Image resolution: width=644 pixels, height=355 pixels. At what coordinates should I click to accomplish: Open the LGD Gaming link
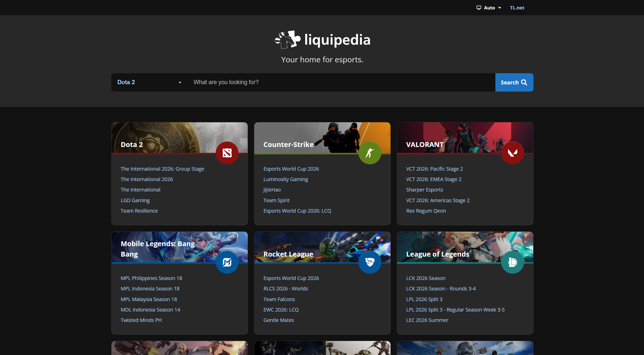[135, 200]
